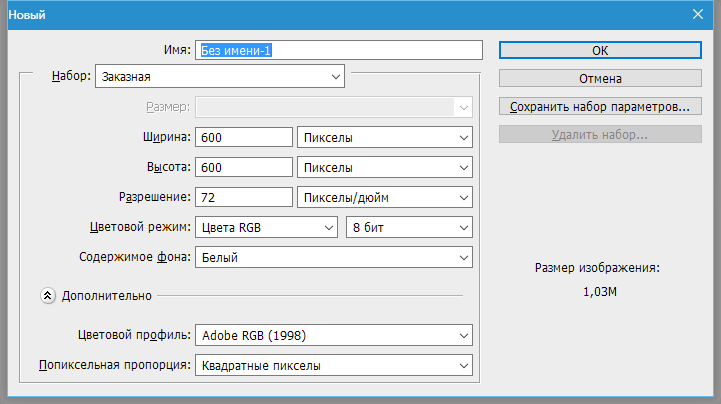The height and width of the screenshot is (404, 721).
Task: Click the Имя text field
Action: pos(339,50)
